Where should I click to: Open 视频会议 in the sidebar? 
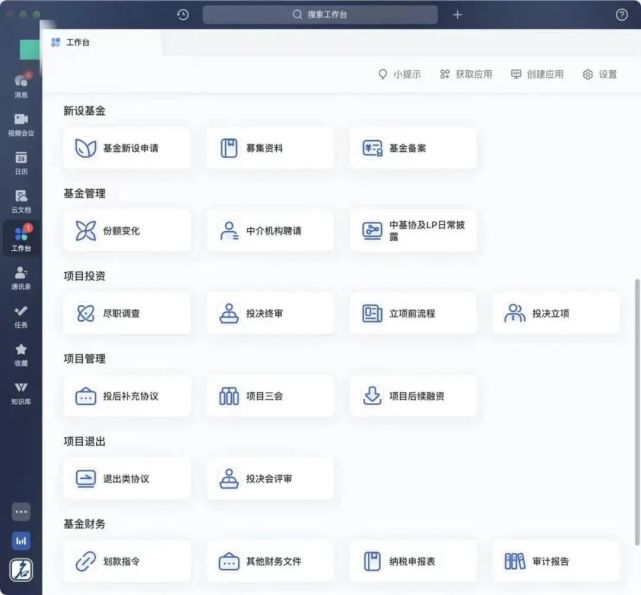21,124
